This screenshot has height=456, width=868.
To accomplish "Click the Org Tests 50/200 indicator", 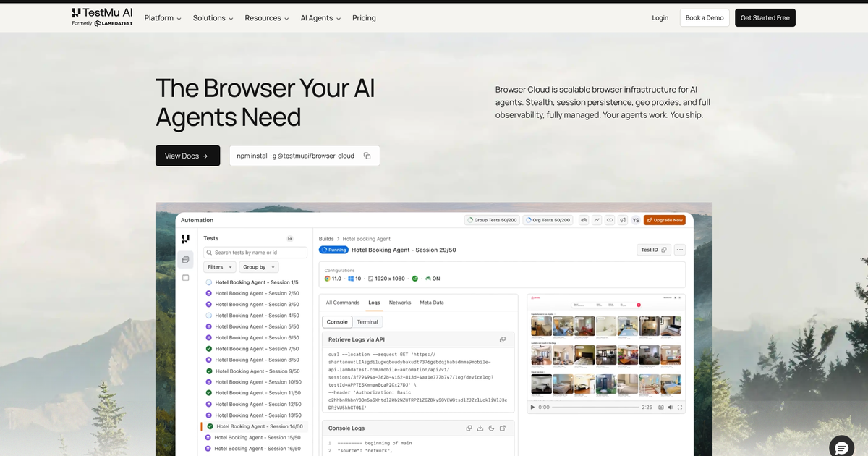I will 548,220.
